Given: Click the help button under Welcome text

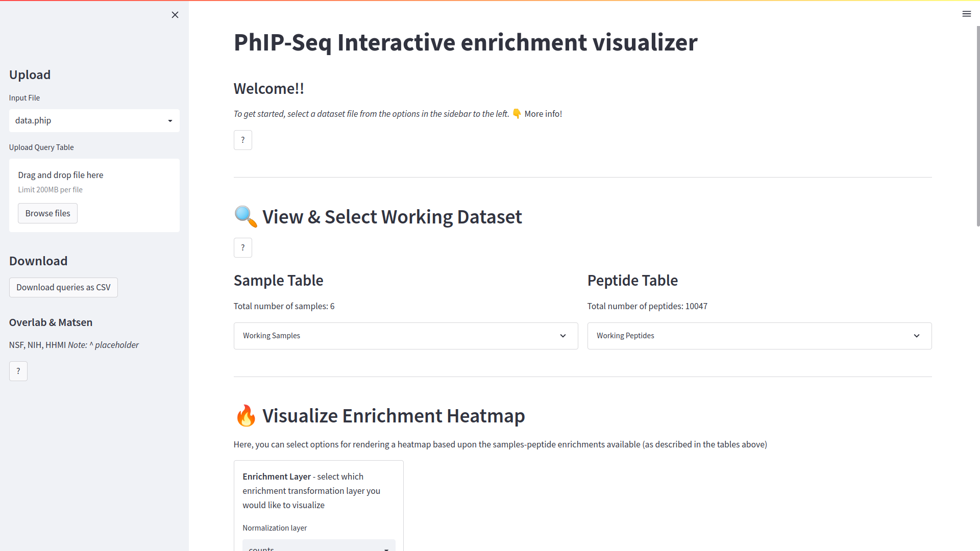Looking at the screenshot, I should pyautogui.click(x=243, y=140).
